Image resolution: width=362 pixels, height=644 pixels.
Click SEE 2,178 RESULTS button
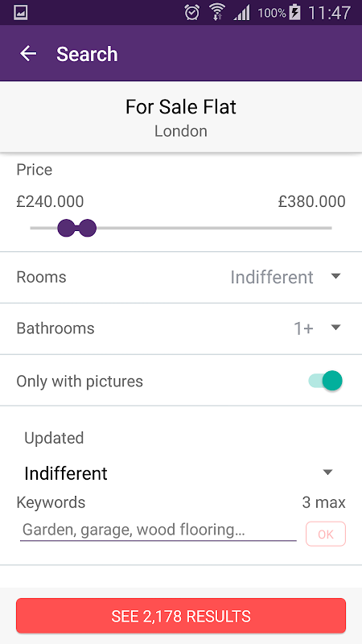tap(181, 616)
